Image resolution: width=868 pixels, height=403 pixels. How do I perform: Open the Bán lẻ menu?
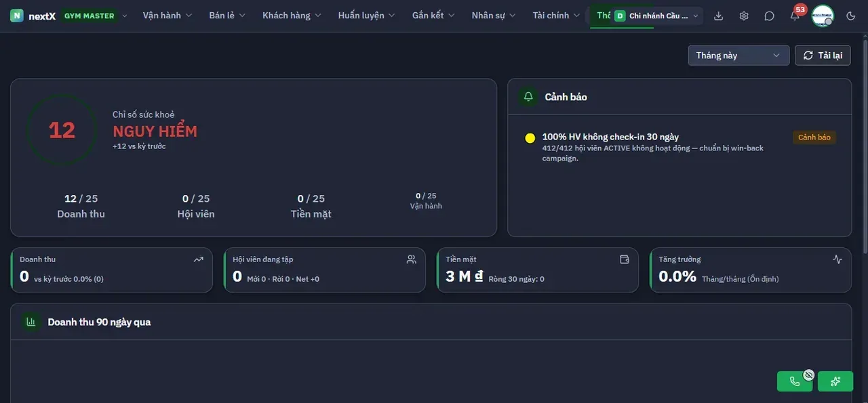(227, 16)
